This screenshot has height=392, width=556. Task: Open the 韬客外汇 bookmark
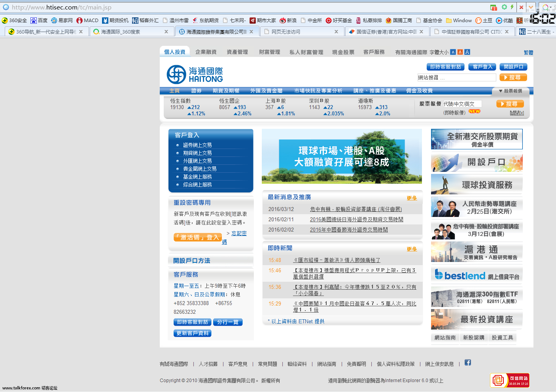pos(145,21)
